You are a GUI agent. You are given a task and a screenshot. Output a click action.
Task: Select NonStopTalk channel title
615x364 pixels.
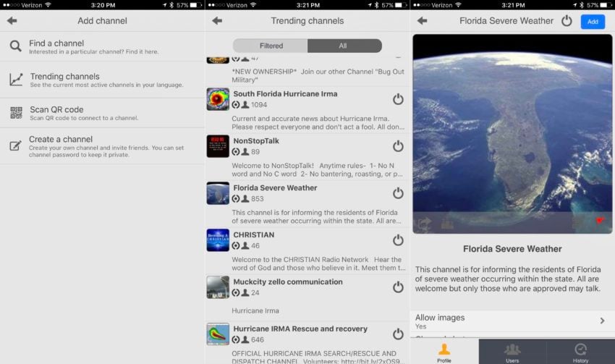click(x=256, y=141)
